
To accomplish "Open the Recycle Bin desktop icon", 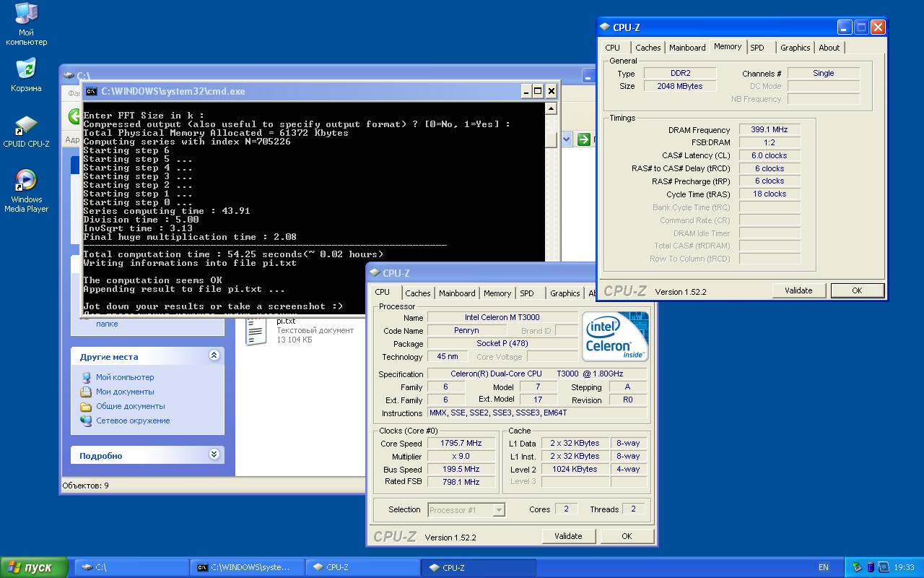I will (26, 69).
